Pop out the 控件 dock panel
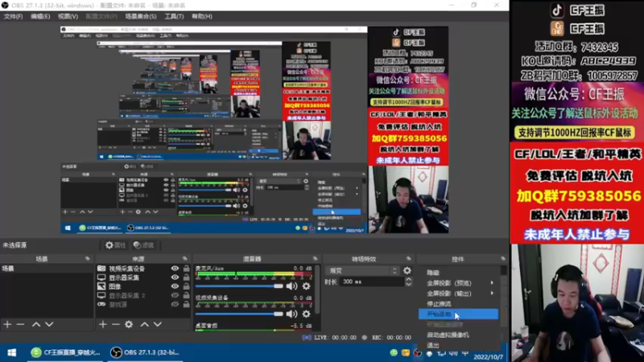Image resolution: width=644 pixels, height=362 pixels. pos(503,259)
